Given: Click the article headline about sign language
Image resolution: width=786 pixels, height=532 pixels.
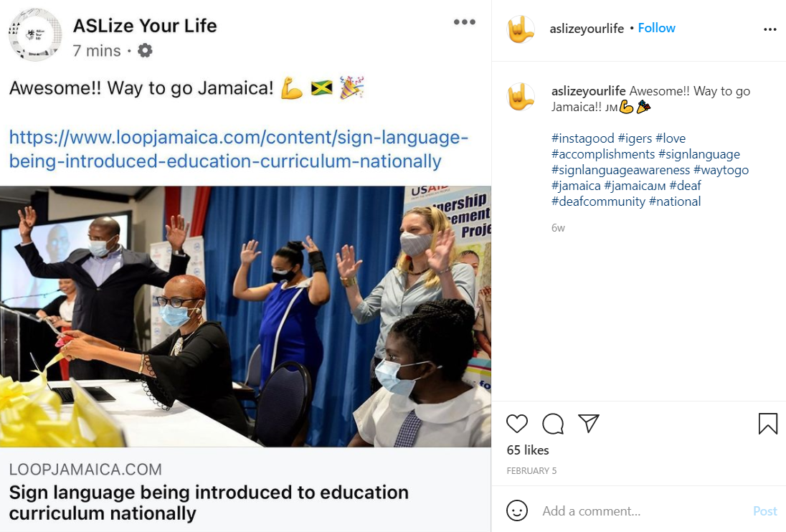Looking at the screenshot, I should [209, 503].
